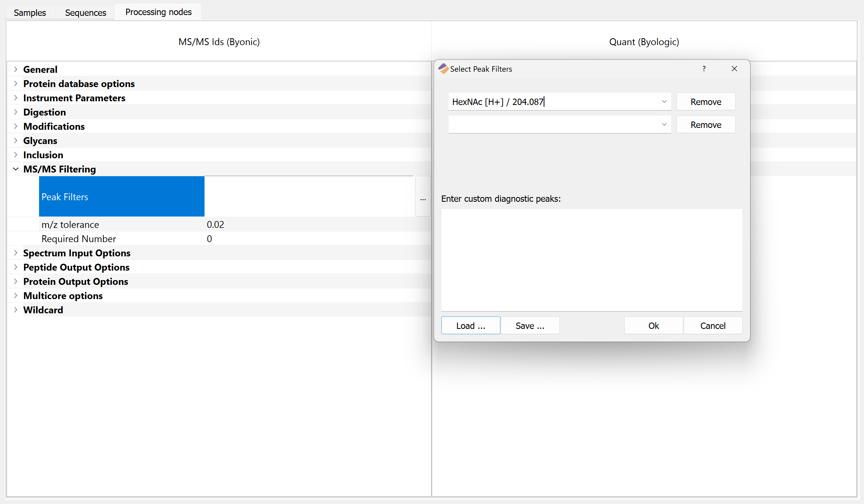Expand the Instrument Parameters section
This screenshot has width=864, height=504.
point(16,98)
